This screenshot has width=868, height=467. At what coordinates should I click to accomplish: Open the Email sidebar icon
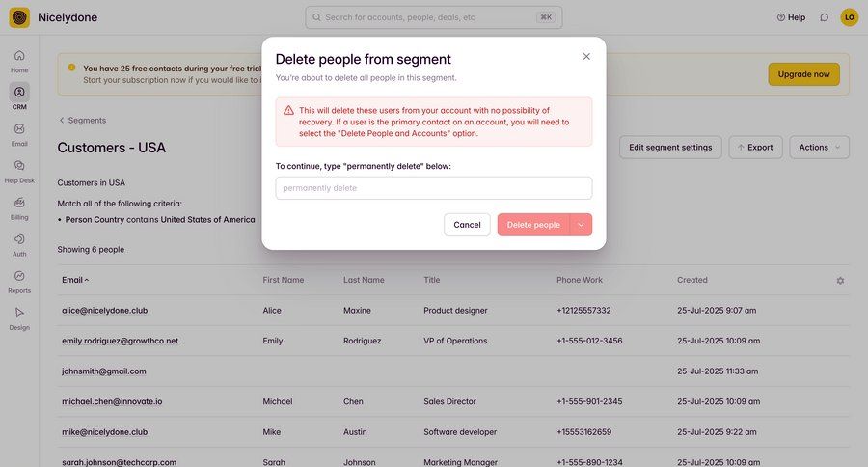(x=19, y=135)
